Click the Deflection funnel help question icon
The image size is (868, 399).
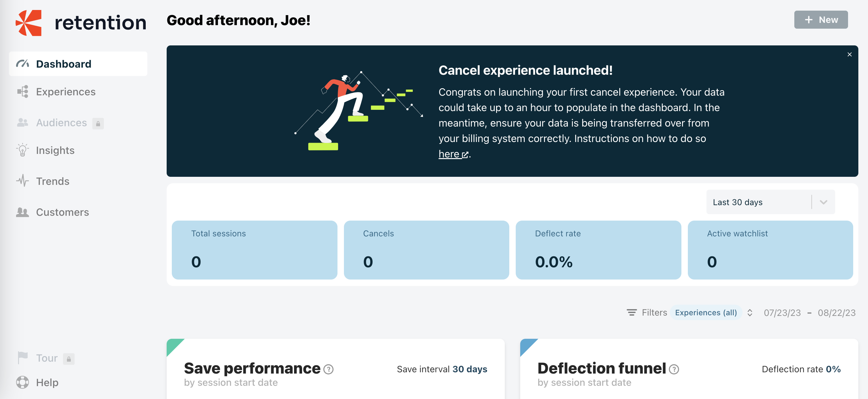click(674, 369)
